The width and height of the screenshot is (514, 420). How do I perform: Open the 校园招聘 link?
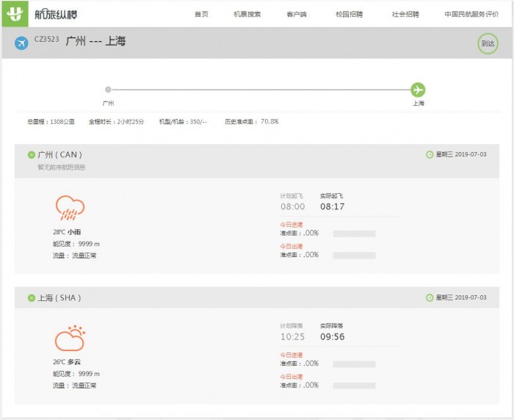pos(349,14)
